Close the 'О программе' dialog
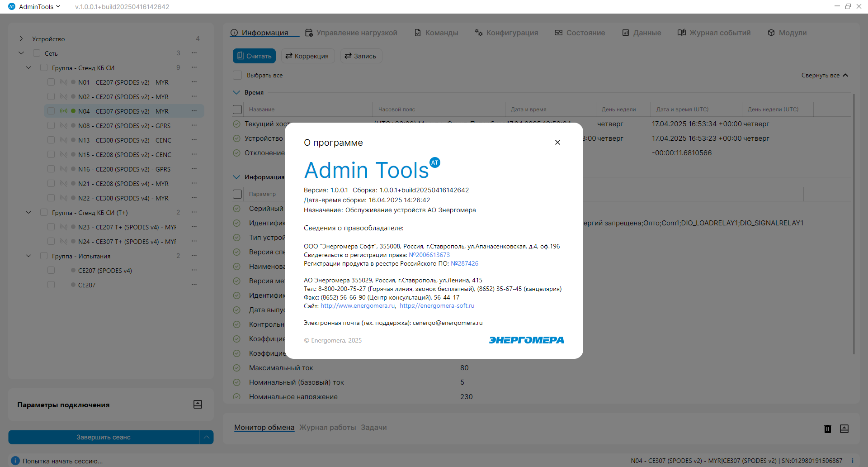This screenshot has height=467, width=868. 557,142
